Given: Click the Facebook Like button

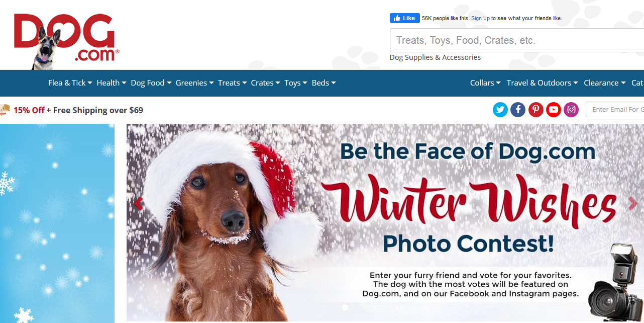Looking at the screenshot, I should tap(404, 18).
